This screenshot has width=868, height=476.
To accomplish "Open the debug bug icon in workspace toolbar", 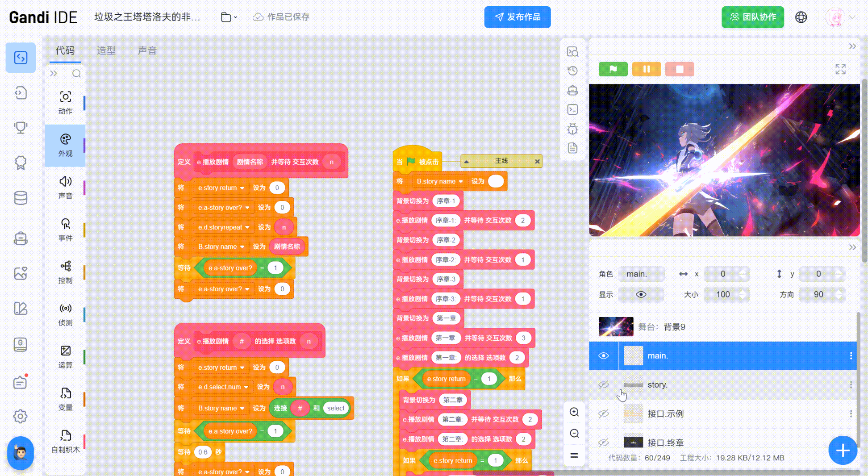I will click(x=572, y=129).
